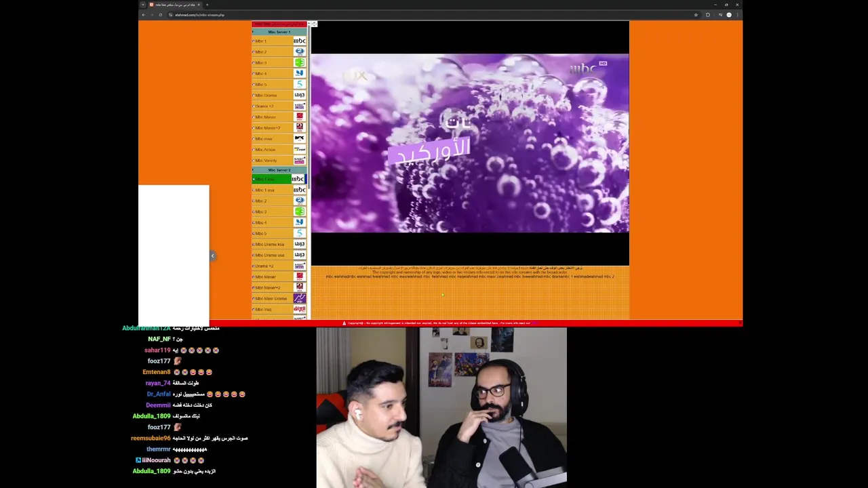Select the Mbc 1 usa radio button
Image resolution: width=868 pixels, height=488 pixels.
[254, 190]
